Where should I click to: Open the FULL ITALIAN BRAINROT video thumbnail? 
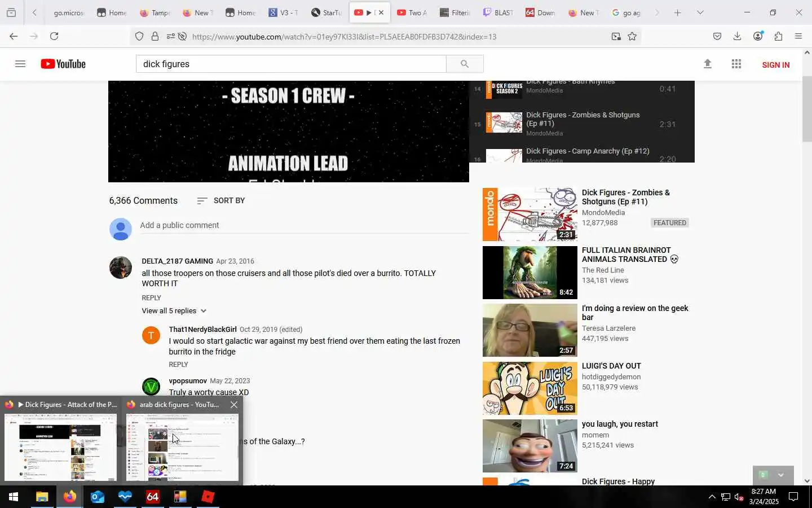point(529,273)
